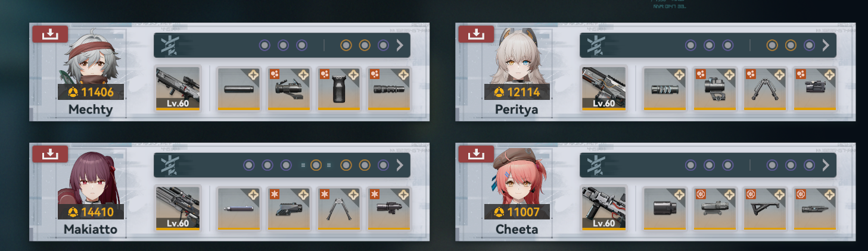The height and width of the screenshot is (251, 868).
Task: Click Peritya's name label
Action: (517, 109)
